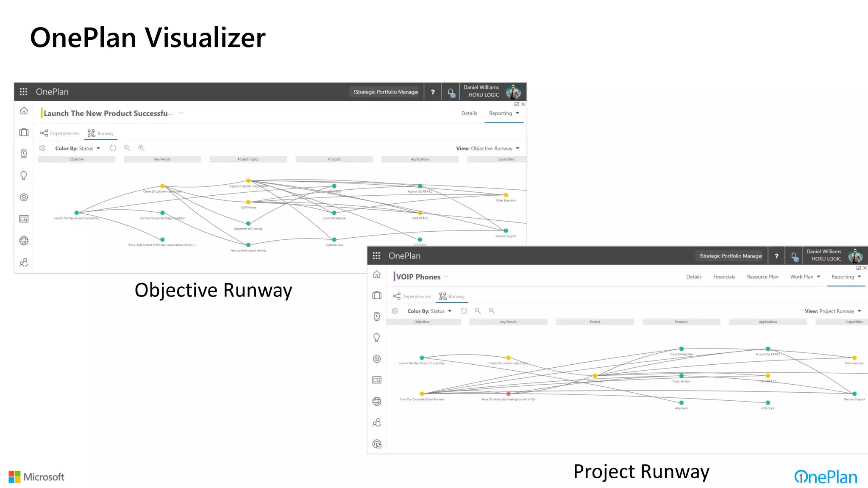
Task: Zoom in the Objective Runway diagram
Action: coord(142,148)
